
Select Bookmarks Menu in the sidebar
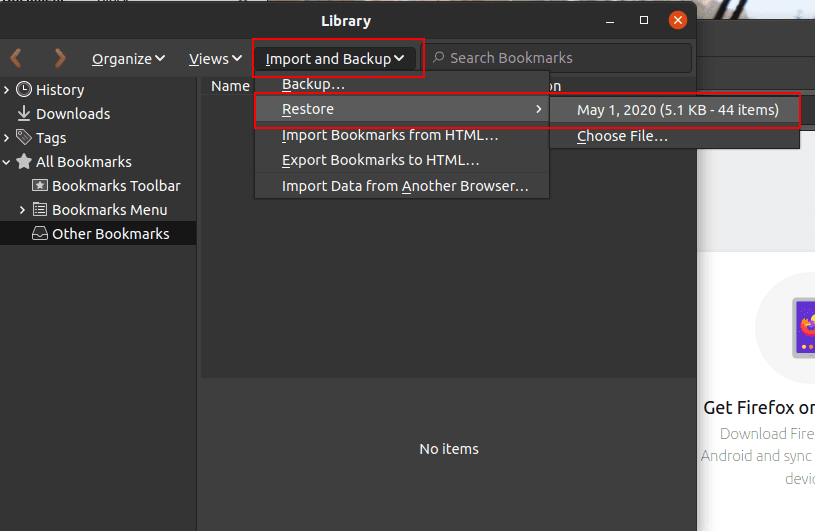[110, 209]
